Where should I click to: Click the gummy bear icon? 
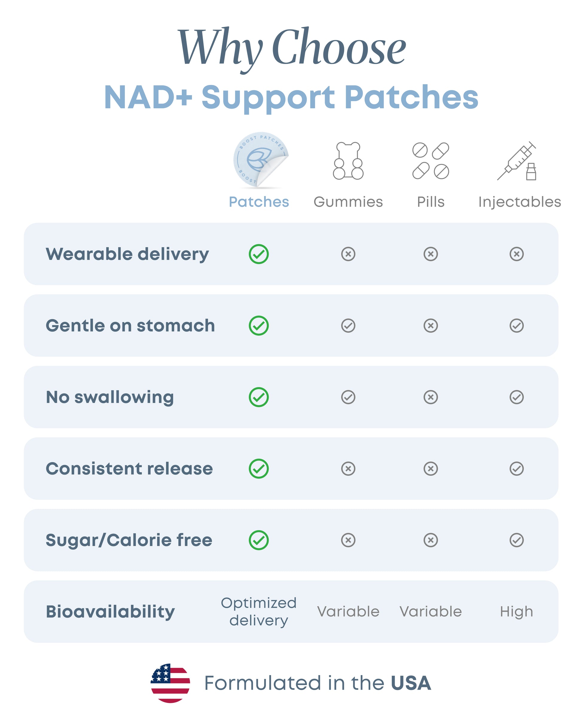[348, 161]
